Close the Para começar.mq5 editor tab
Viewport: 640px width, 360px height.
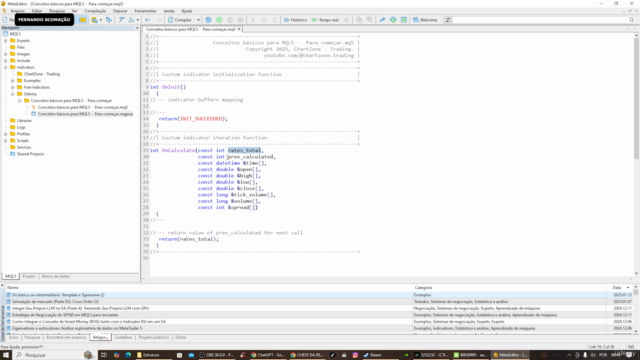tap(239, 29)
